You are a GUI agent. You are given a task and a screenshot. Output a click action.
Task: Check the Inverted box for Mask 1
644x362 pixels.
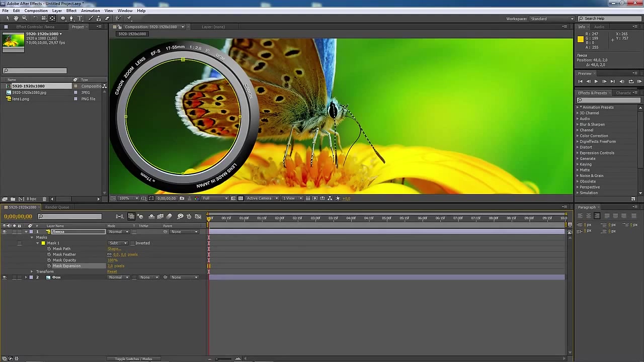[x=132, y=243]
